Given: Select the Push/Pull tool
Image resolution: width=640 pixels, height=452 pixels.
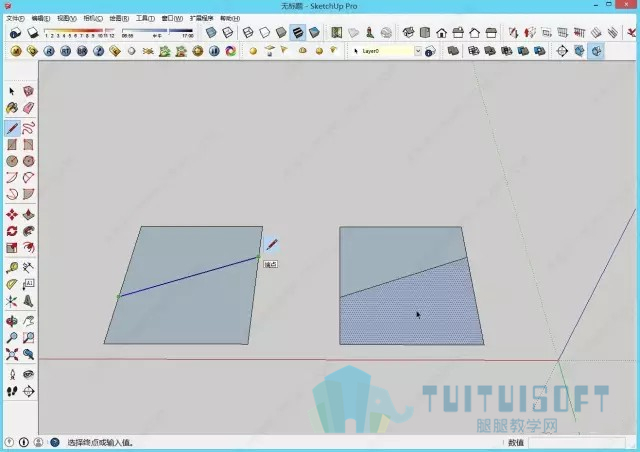Looking at the screenshot, I should pos(28,215).
